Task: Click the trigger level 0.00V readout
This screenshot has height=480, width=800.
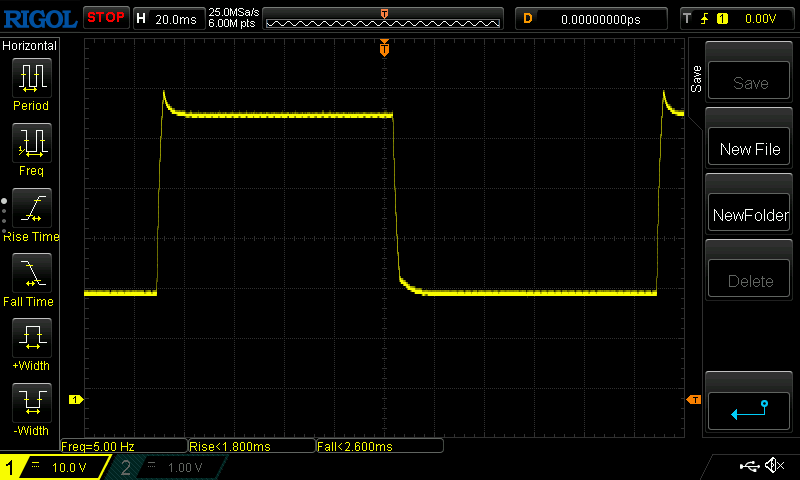Action: pyautogui.click(x=760, y=19)
